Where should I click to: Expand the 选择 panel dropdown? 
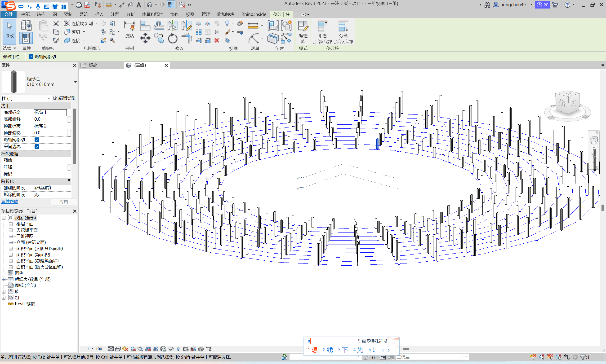click(15, 48)
